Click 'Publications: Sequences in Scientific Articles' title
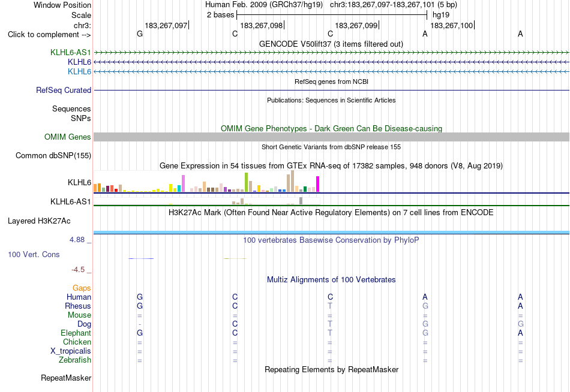Viewport: 570px width, 392px height. 331,100
